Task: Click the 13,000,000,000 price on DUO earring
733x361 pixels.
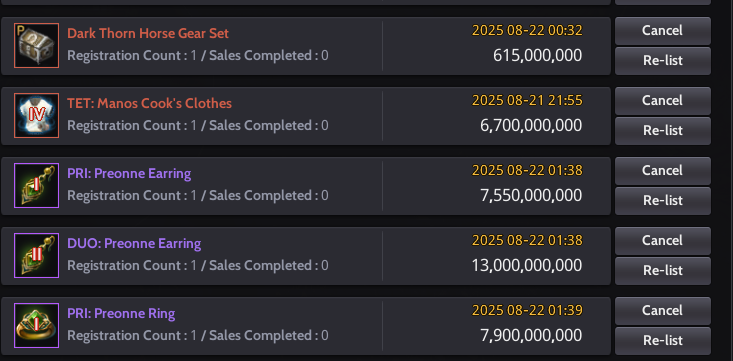Action: coord(527,266)
